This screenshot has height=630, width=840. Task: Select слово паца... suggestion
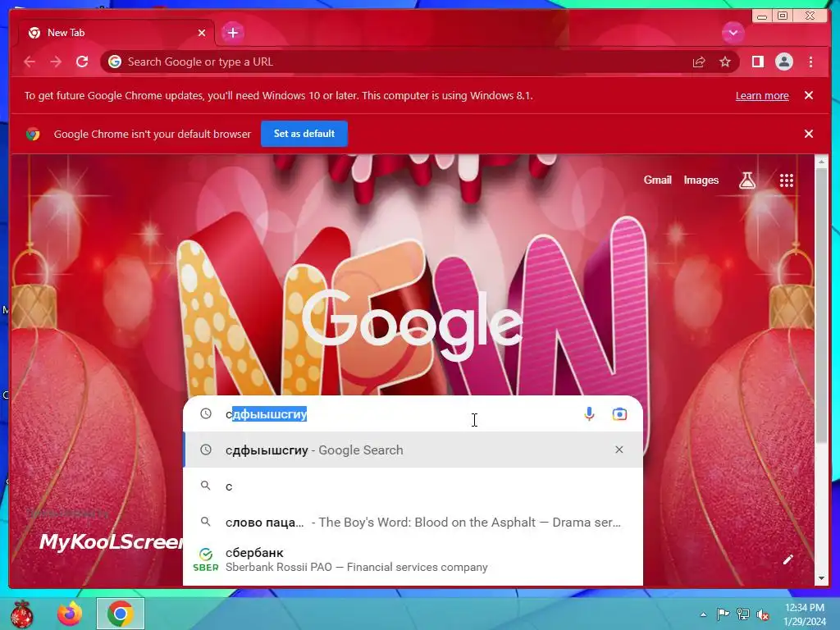(x=413, y=522)
